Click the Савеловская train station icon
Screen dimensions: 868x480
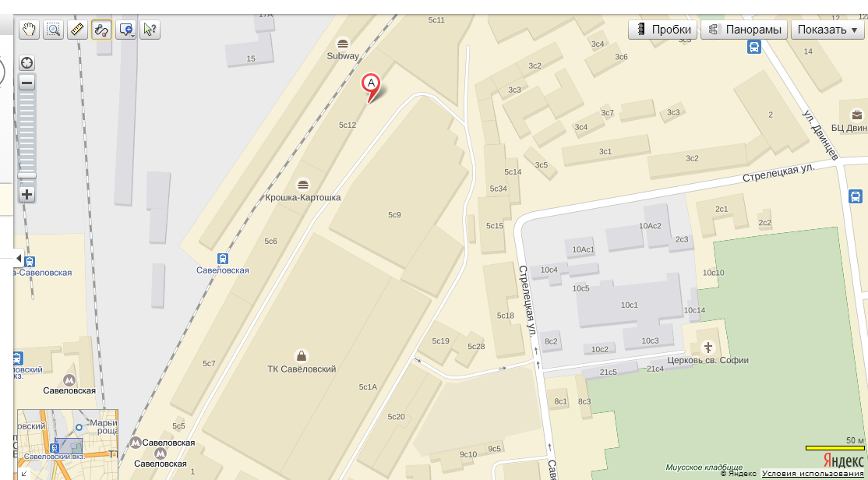(x=223, y=259)
